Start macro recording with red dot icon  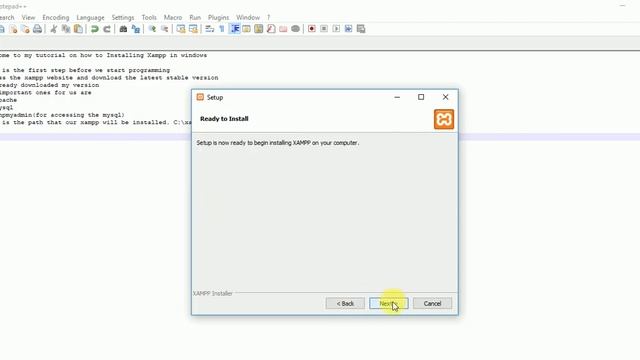tap(312, 29)
